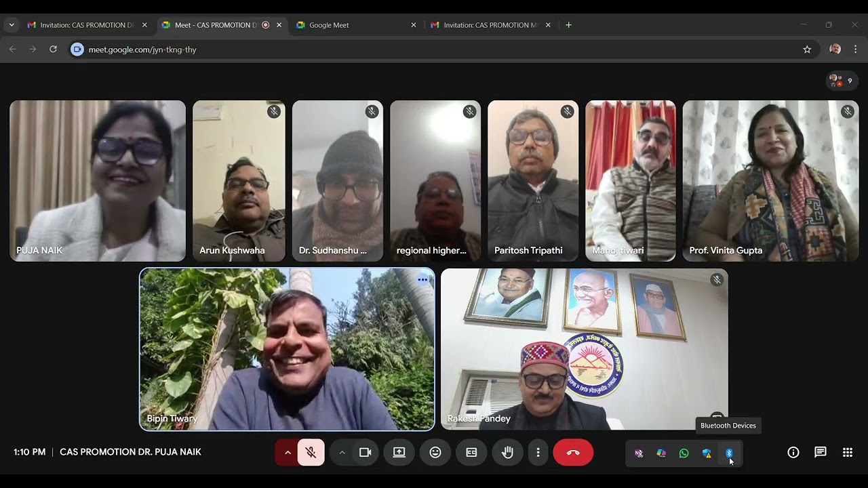Click Paritosh Tripathi name label
This screenshot has width=868, height=488.
point(528,250)
